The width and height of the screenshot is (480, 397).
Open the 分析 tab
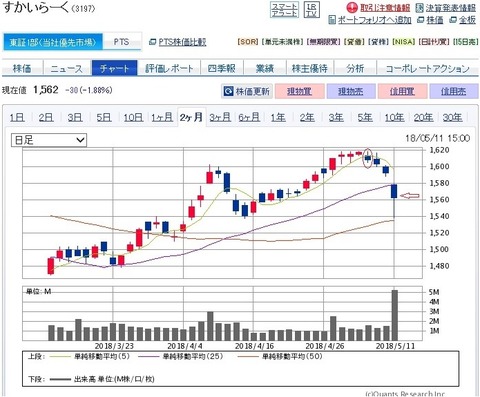pos(355,68)
